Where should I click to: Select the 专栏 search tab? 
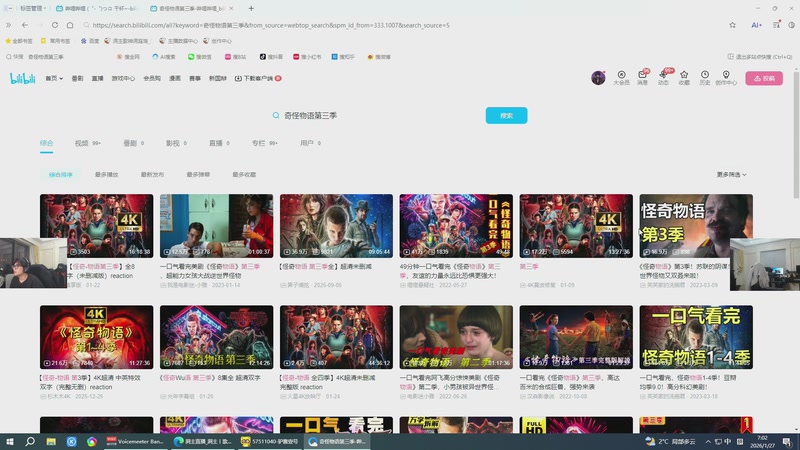click(x=264, y=143)
